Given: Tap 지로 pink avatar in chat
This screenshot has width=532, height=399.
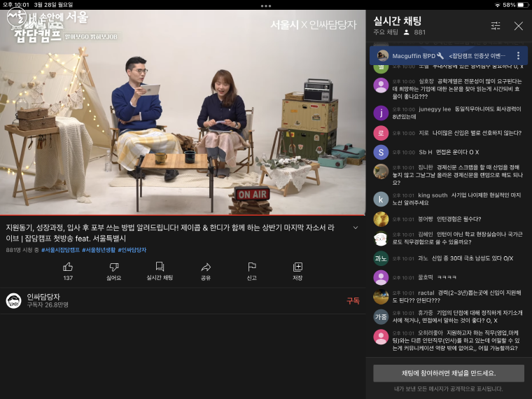Looking at the screenshot, I should click(x=381, y=133).
